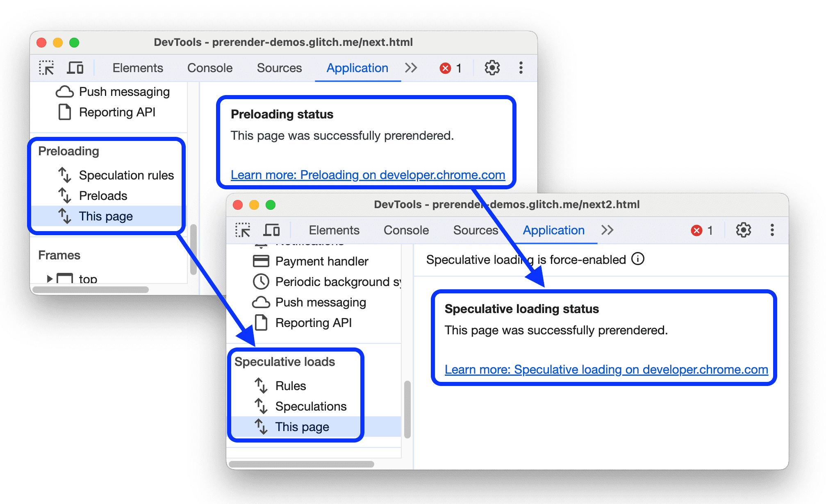Click the Push messaging sidebar icon
The height and width of the screenshot is (504, 826).
(x=67, y=91)
